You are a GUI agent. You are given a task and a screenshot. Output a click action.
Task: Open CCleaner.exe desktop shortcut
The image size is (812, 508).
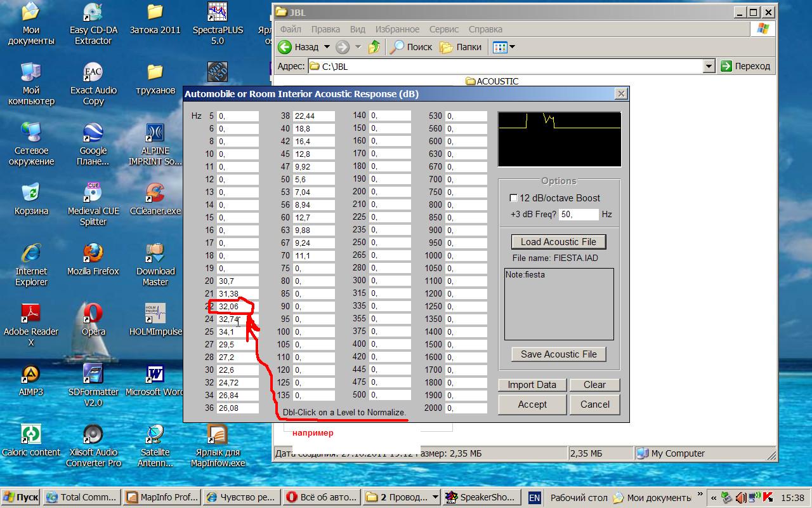155,193
